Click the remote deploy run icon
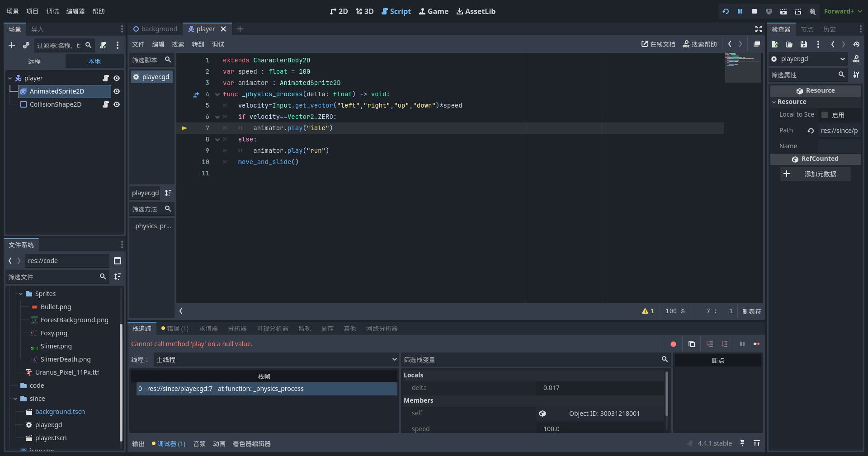Screen dimensions: 868x456 click(769, 11)
